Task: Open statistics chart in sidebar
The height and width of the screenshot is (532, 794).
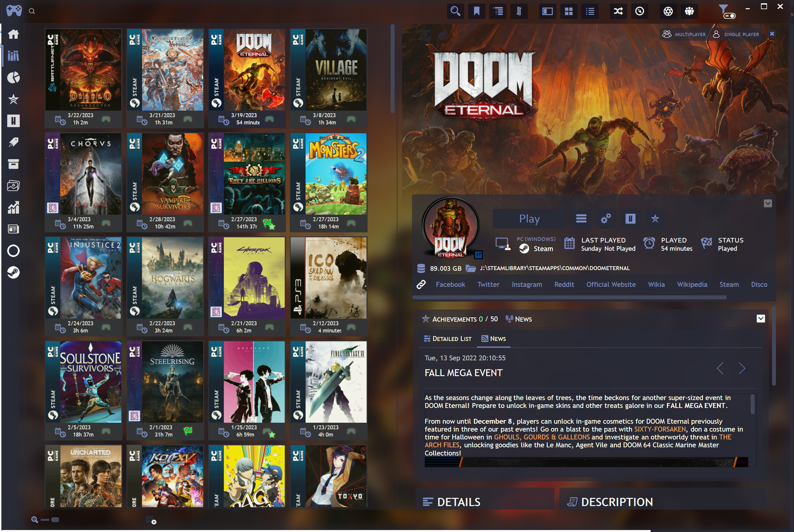Action: click(13, 208)
